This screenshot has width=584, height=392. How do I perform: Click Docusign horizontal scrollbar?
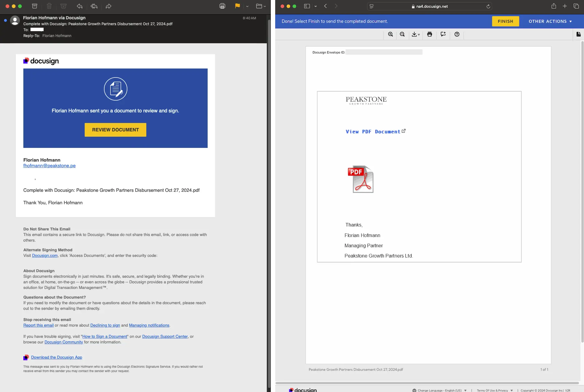pos(427,383)
